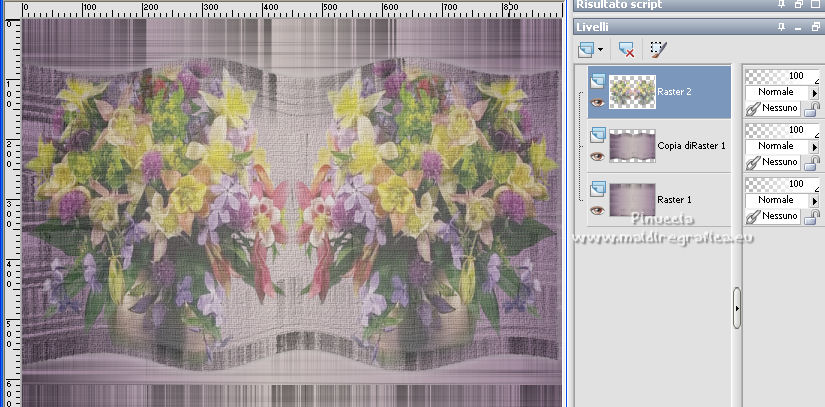This screenshot has width=825, height=407.
Task: Hide the Raster 2 layer
Action: tap(597, 103)
